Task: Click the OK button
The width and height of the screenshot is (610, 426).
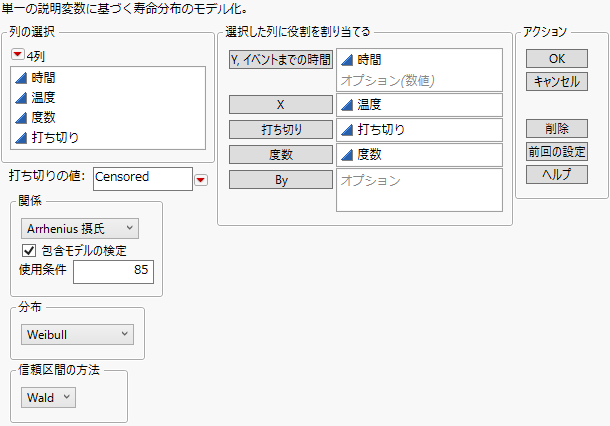Action: 556,59
